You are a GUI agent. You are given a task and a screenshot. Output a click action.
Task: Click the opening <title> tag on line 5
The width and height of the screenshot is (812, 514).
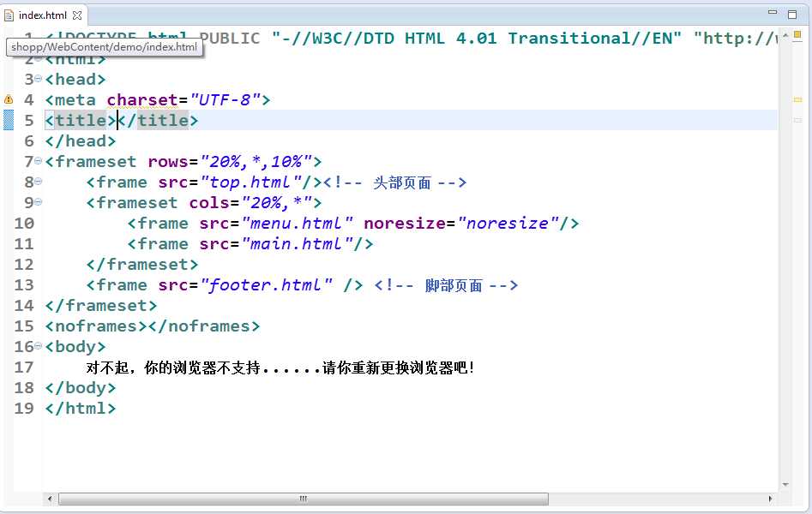point(81,120)
